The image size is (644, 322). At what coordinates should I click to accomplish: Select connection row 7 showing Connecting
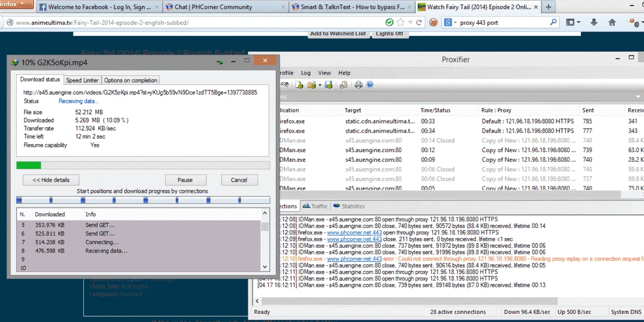click(138, 242)
